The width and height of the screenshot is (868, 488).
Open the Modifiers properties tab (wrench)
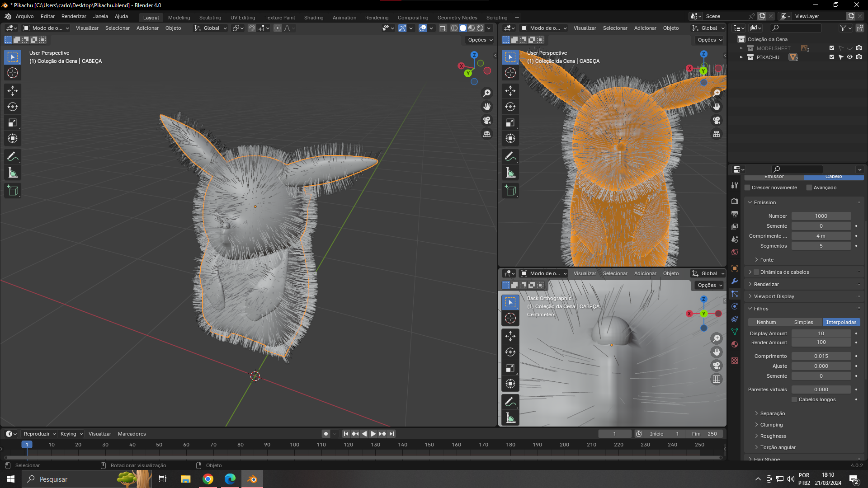[735, 281]
